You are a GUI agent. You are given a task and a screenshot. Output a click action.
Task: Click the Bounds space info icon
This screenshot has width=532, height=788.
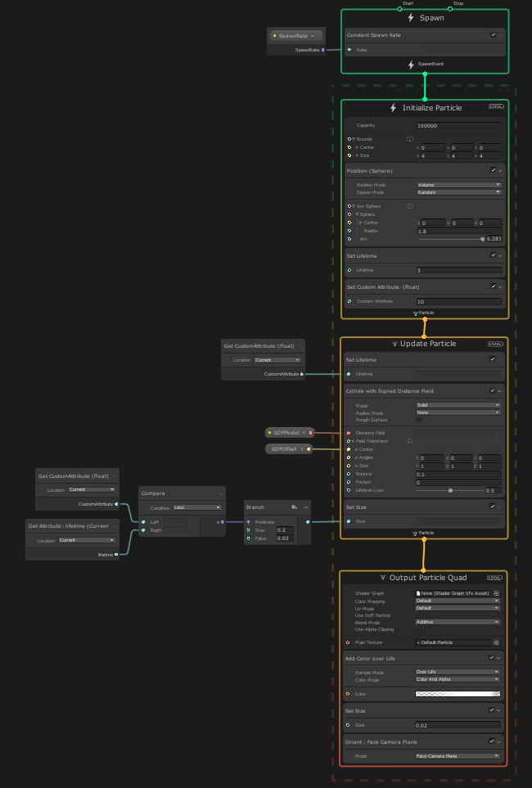click(x=410, y=139)
